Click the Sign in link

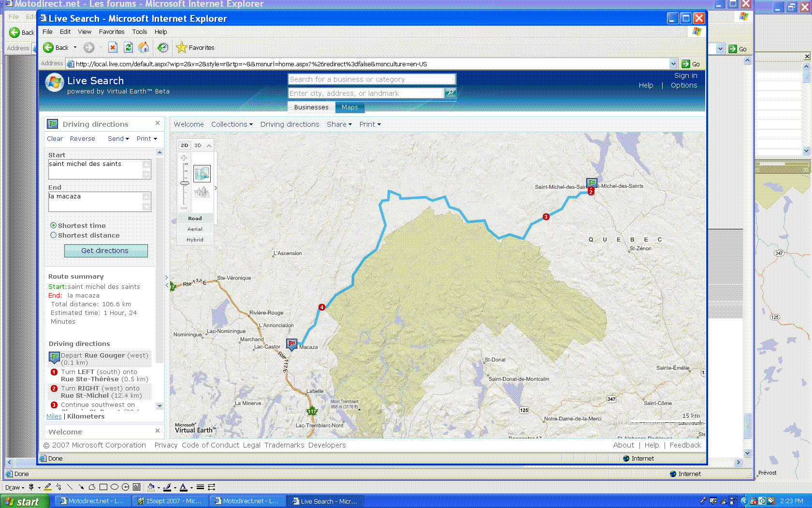[685, 75]
